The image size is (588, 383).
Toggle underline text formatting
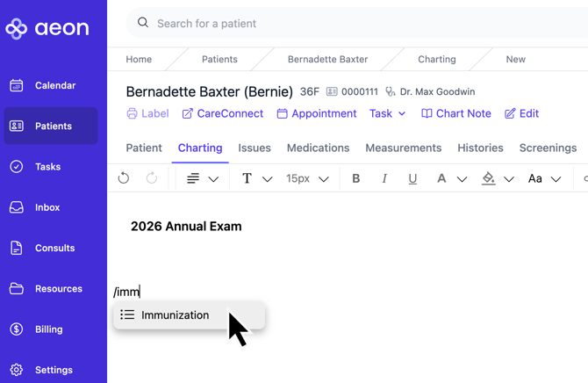412,178
